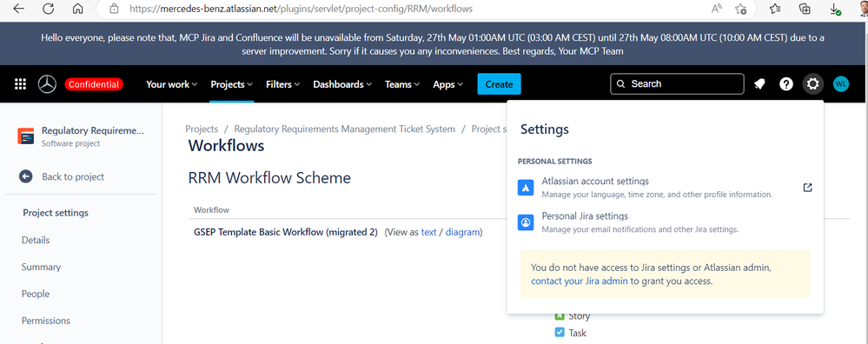This screenshot has width=868, height=344.
Task: Click the external link icon for Atlassian account
Action: pos(808,188)
